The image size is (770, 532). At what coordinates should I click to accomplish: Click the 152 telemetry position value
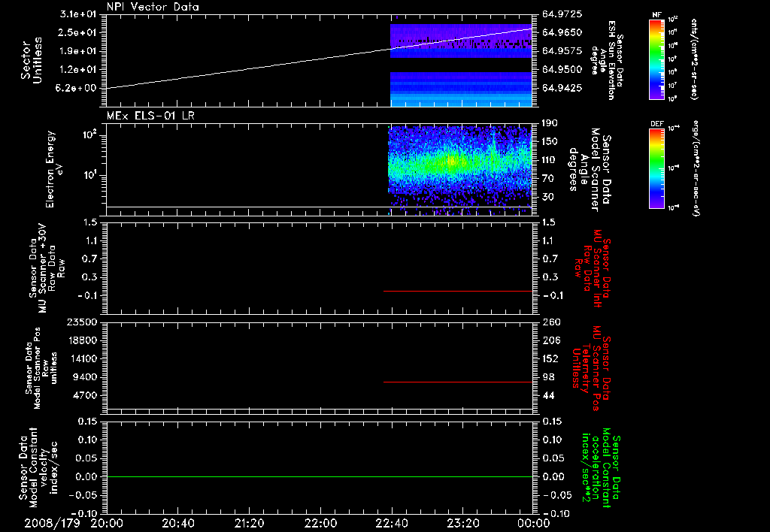[x=550, y=358]
